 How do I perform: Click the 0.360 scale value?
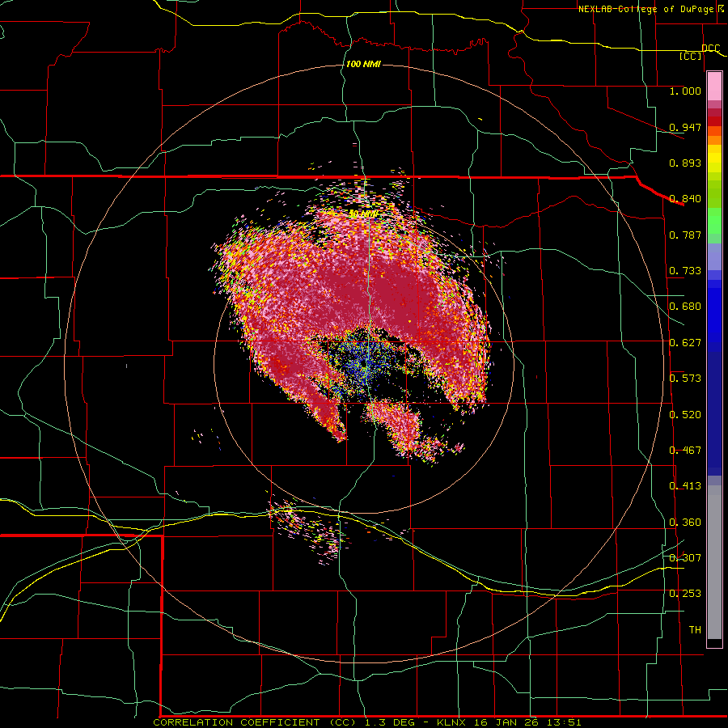(x=685, y=523)
